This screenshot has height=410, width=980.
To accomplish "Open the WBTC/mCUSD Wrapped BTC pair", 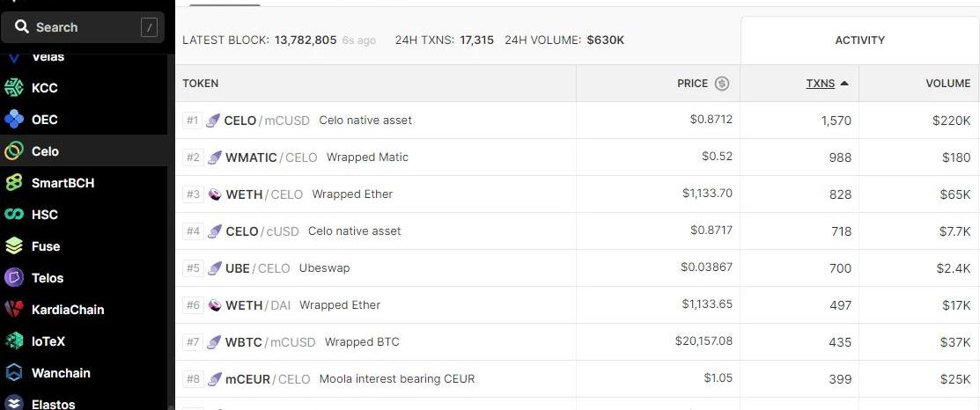I will click(578, 342).
